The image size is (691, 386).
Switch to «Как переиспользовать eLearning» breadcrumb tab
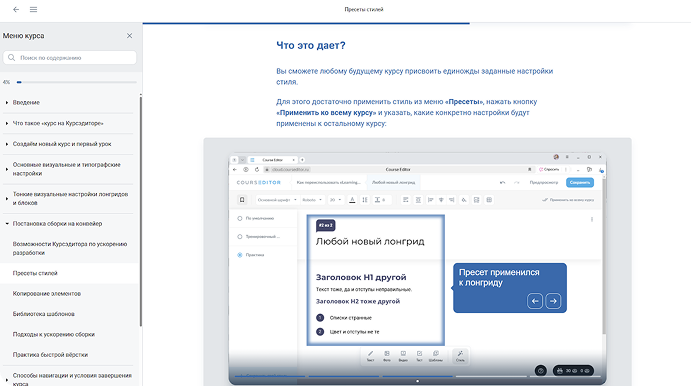[x=328, y=182]
